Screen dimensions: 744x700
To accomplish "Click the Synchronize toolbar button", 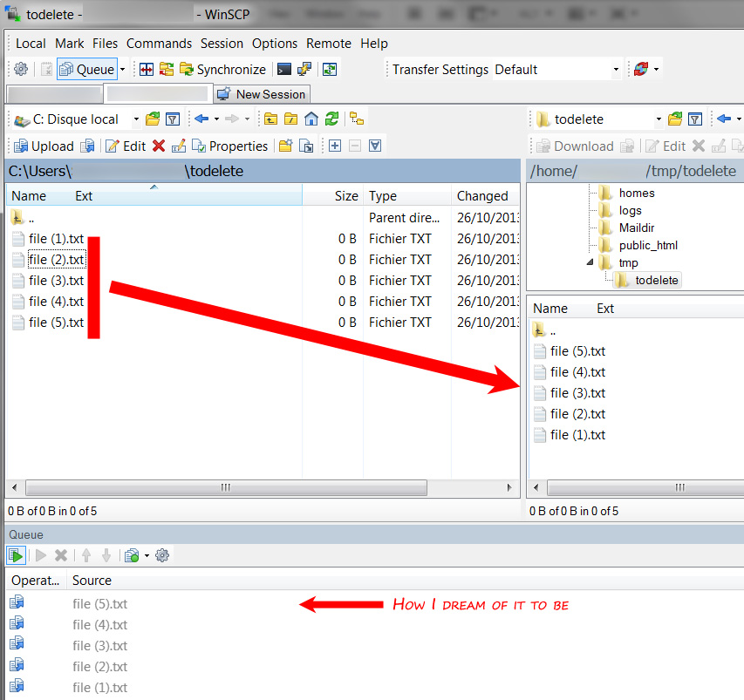I will click(222, 70).
